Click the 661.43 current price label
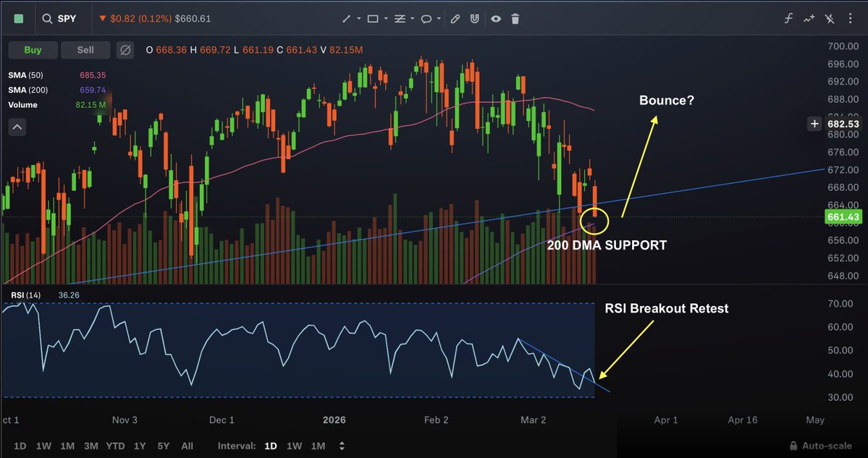This screenshot has height=458, width=868. pos(843,217)
